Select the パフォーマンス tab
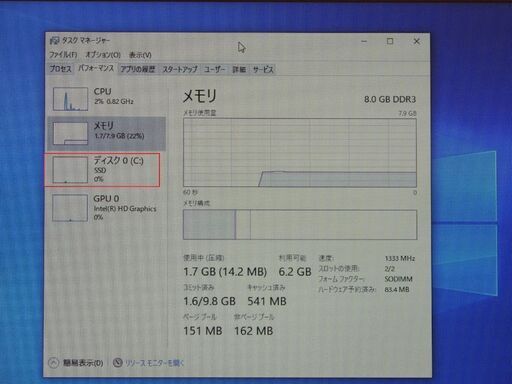Viewport: 512px width, 384px height. (x=96, y=68)
